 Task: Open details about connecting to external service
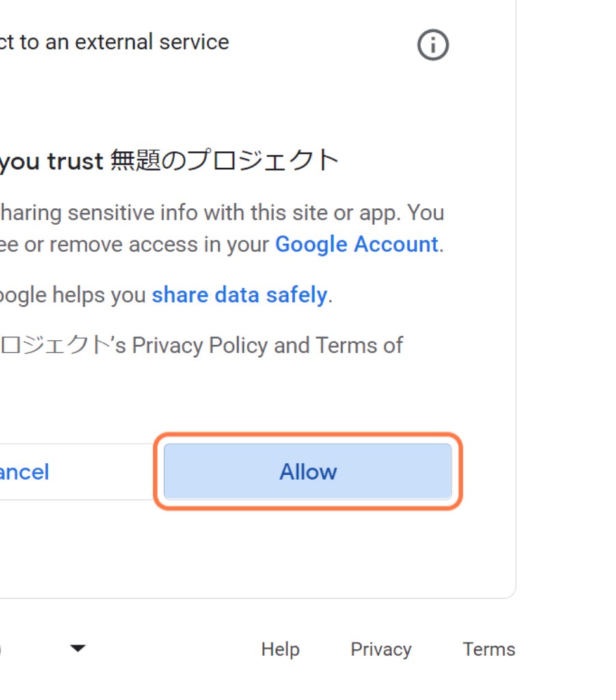coord(433,44)
